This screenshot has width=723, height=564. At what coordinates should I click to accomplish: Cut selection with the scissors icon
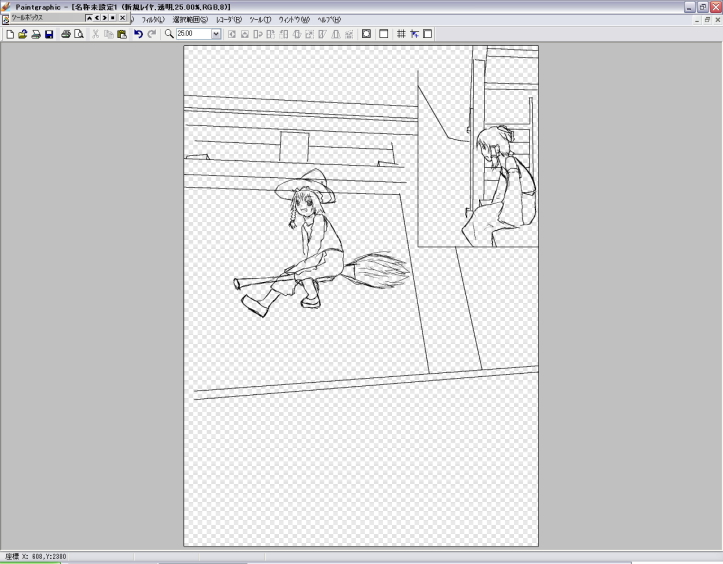coord(95,34)
